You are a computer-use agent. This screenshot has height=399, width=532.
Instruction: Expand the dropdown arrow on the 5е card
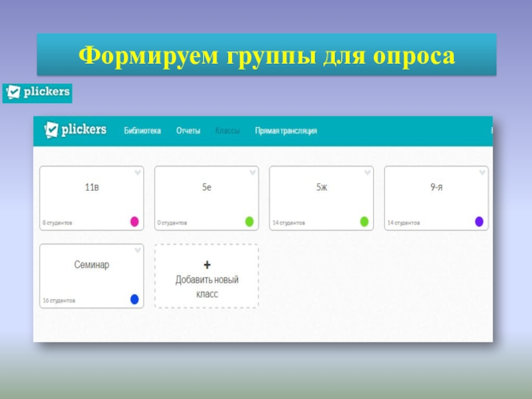(253, 173)
